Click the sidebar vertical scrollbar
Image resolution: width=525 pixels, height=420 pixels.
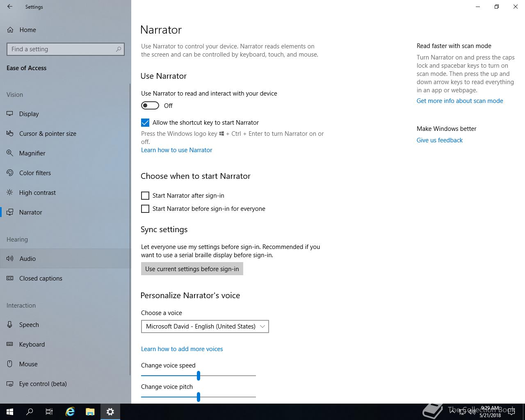(x=130, y=230)
